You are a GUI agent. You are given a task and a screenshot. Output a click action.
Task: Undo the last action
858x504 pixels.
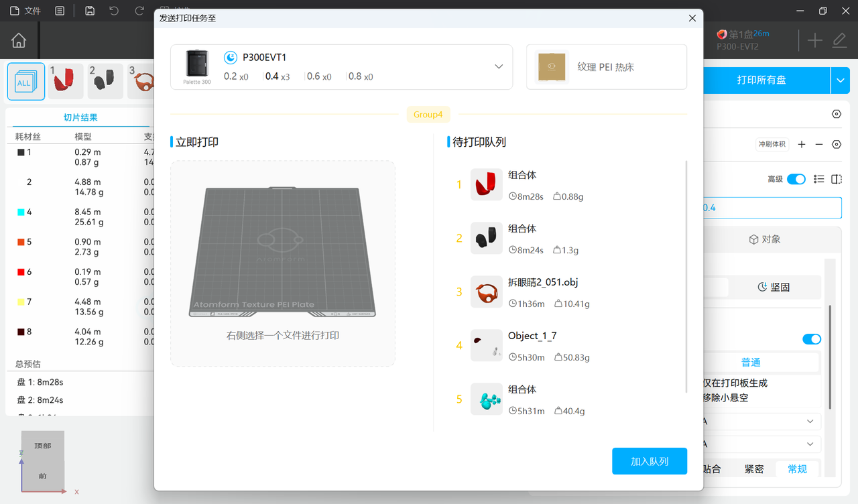point(114,11)
